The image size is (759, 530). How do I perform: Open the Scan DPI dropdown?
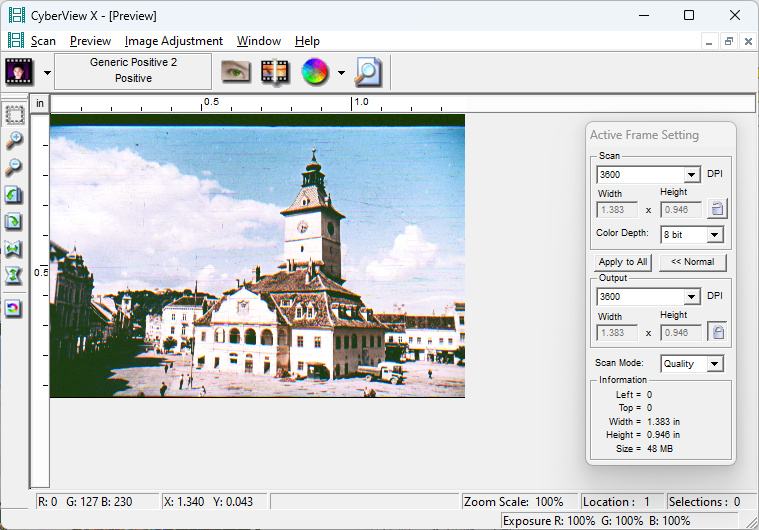692,174
